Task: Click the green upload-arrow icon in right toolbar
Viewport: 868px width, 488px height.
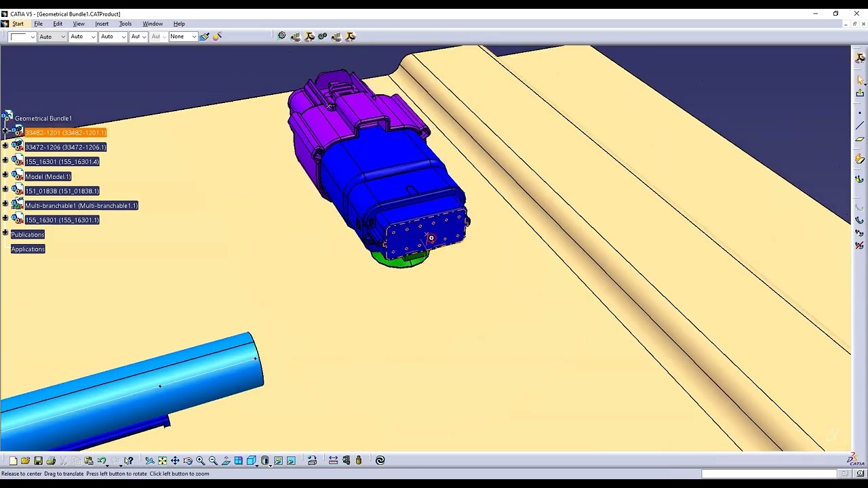Action: 860,93
